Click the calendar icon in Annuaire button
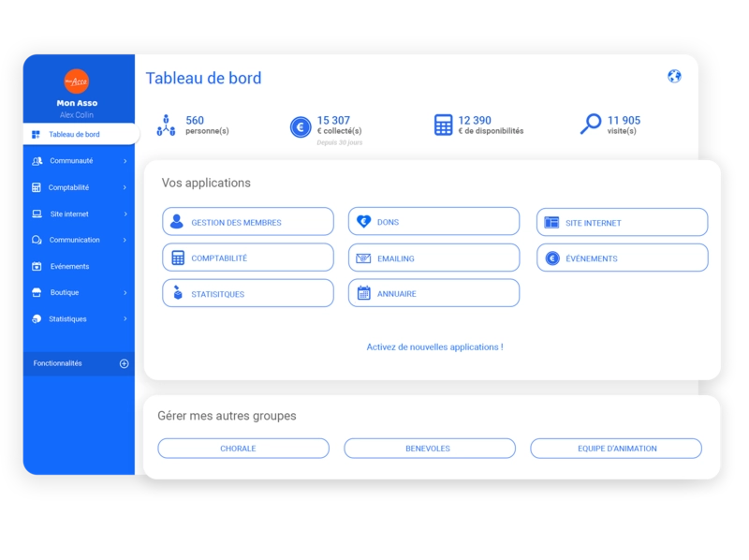The image size is (749, 560). click(364, 293)
